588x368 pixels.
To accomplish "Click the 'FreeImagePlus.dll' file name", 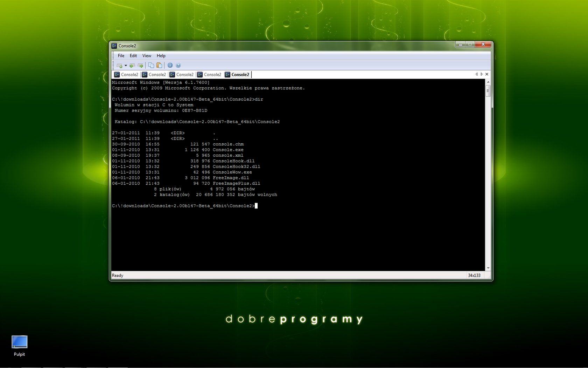I will 237,183.
